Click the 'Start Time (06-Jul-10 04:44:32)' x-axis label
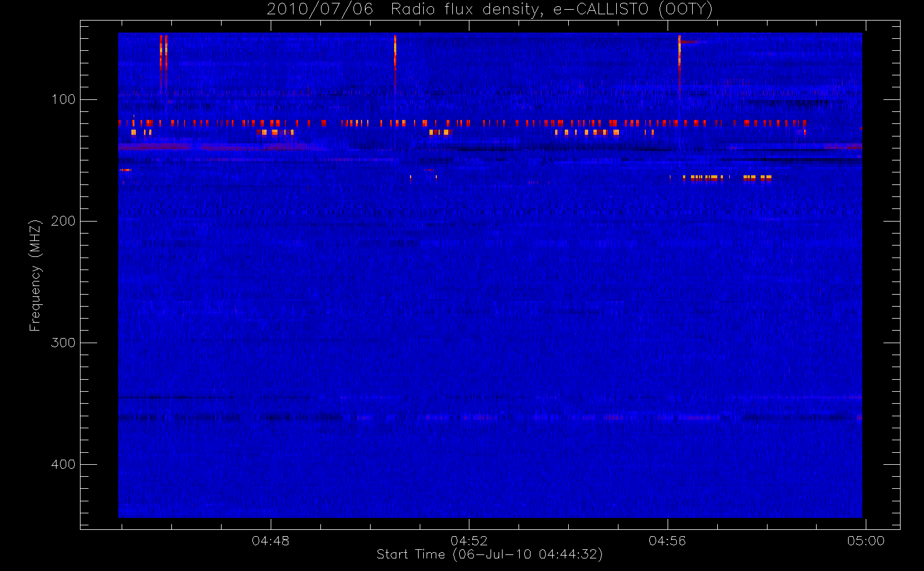Image resolution: width=924 pixels, height=571 pixels. point(490,554)
